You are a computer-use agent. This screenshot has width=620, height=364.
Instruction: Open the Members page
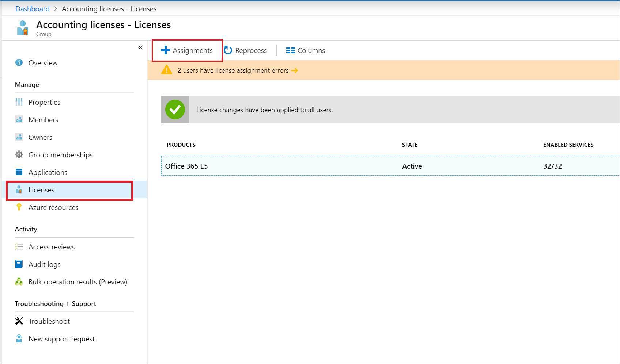(43, 120)
